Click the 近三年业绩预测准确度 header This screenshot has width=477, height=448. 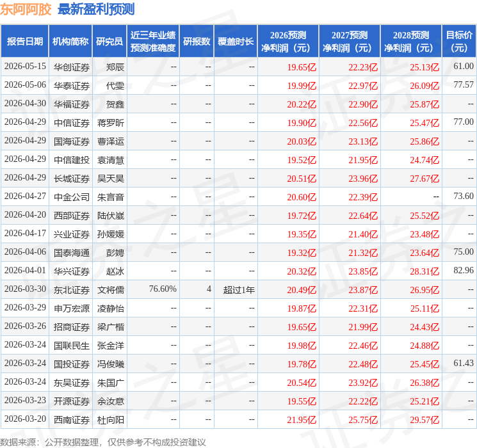153,42
